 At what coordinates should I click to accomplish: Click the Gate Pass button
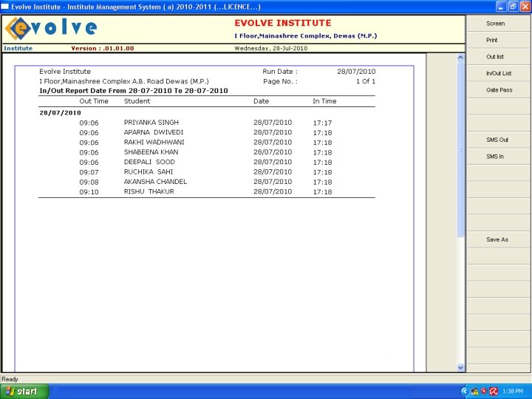(x=499, y=90)
